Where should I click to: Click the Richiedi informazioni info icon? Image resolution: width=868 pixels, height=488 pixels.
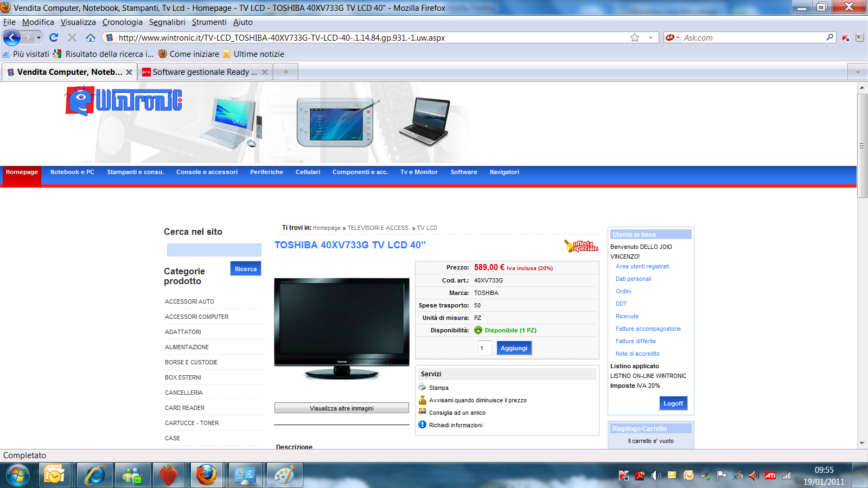click(422, 425)
